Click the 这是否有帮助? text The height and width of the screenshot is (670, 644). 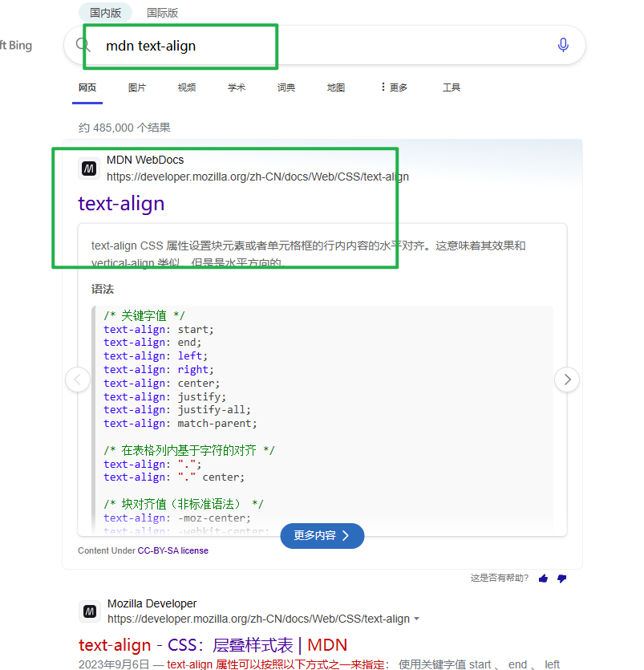coord(500,579)
